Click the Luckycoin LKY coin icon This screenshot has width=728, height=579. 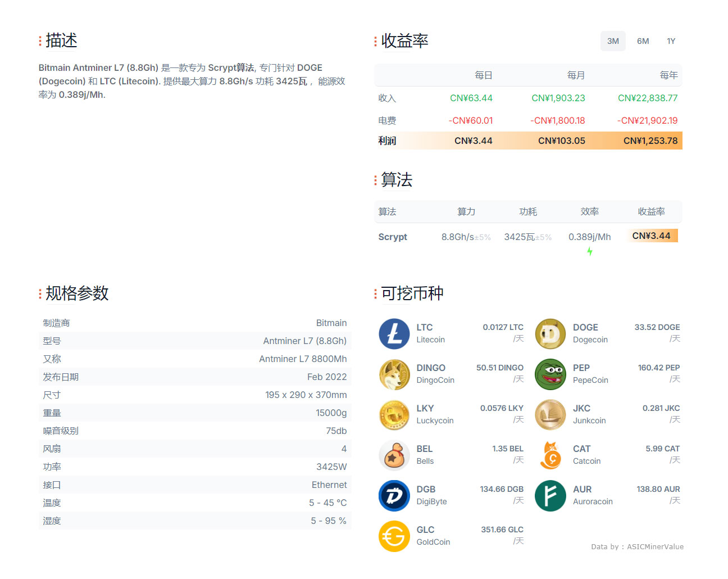pyautogui.click(x=394, y=415)
